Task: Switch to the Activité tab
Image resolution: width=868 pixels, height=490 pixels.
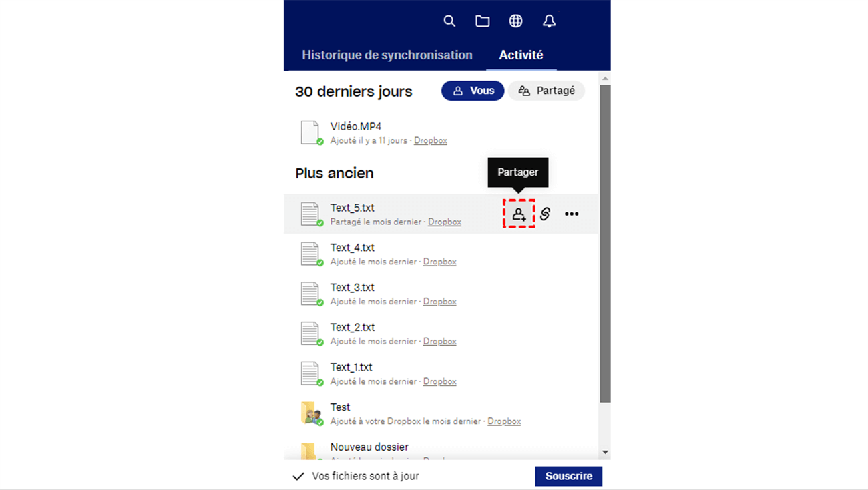Action: point(521,55)
